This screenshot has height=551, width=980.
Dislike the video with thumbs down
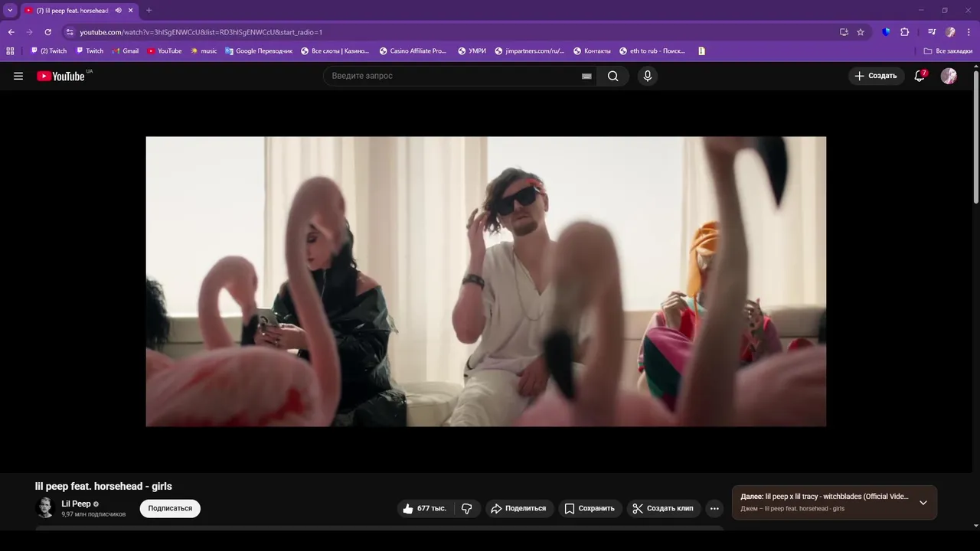[467, 508]
